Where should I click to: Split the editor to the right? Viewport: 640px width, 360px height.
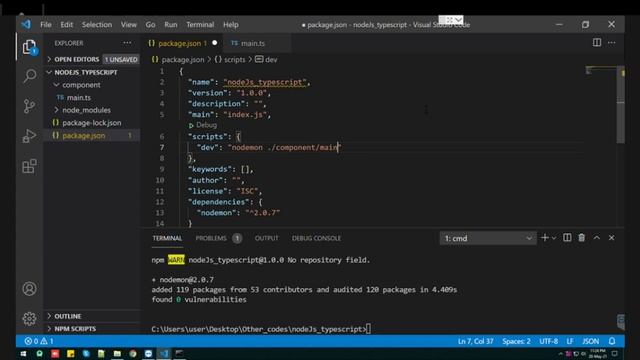597,42
